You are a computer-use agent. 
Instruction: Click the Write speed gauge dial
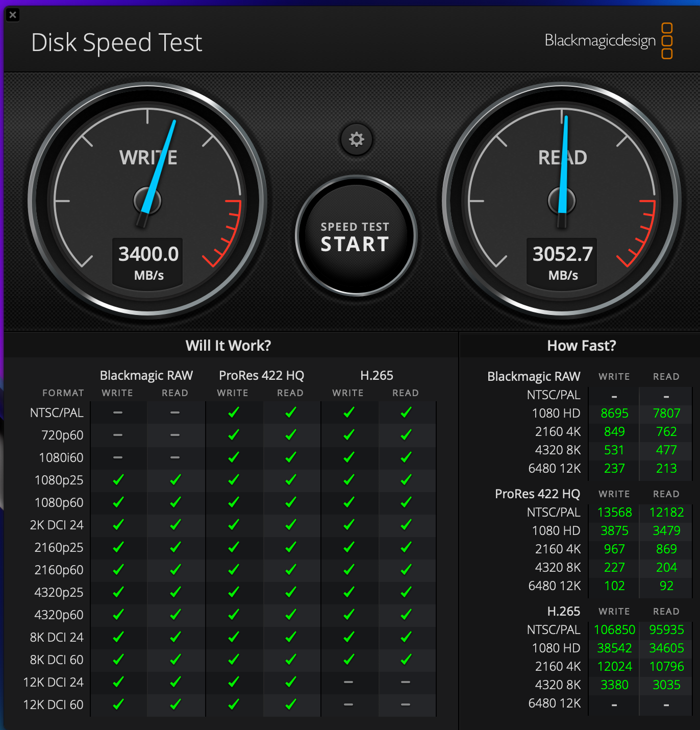tap(147, 201)
